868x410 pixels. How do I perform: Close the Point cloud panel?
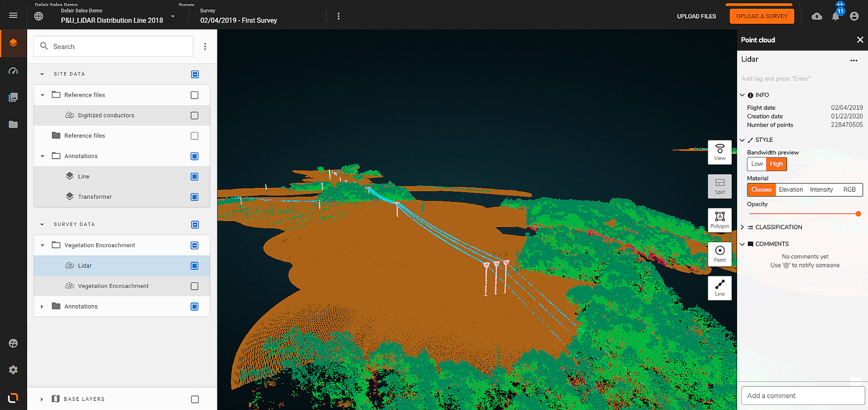point(860,40)
